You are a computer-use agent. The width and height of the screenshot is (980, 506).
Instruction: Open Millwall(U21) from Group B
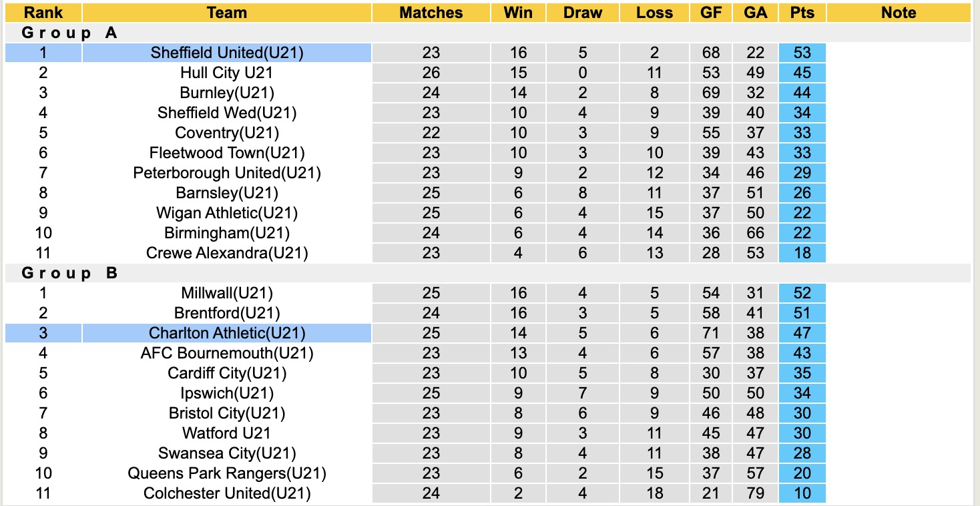click(227, 293)
